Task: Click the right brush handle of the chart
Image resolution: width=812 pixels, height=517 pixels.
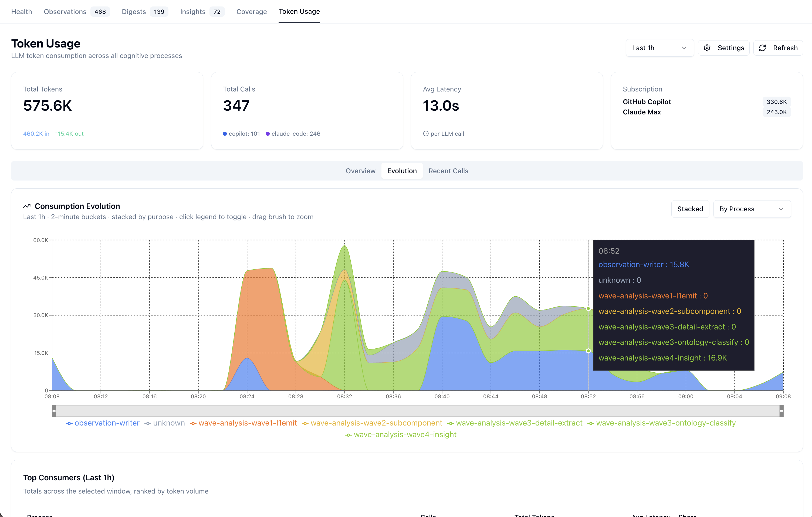Action: pos(781,411)
